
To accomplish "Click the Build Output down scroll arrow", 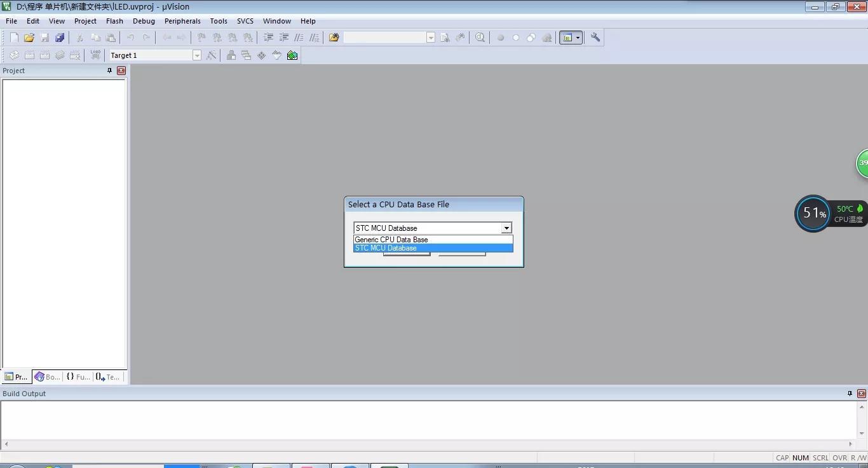I will click(862, 434).
